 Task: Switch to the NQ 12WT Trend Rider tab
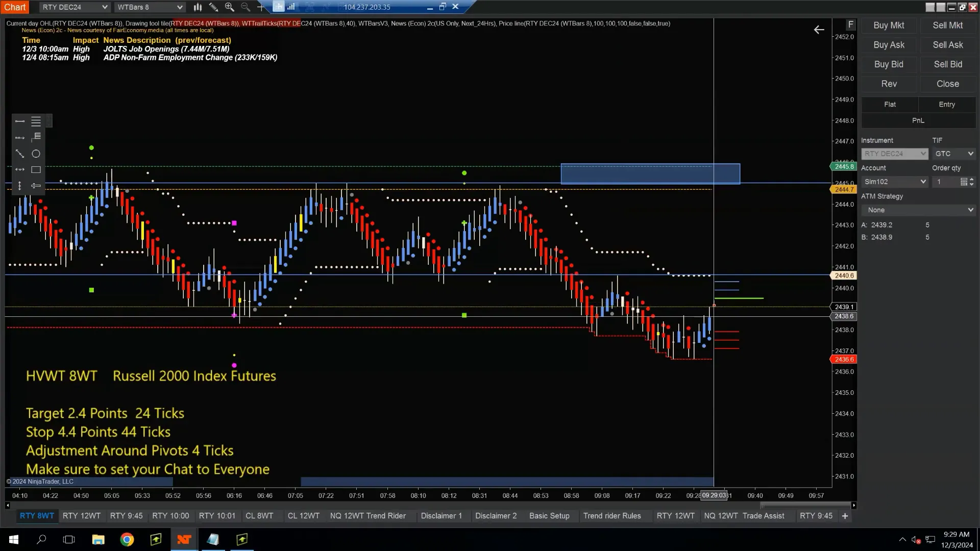368,516
